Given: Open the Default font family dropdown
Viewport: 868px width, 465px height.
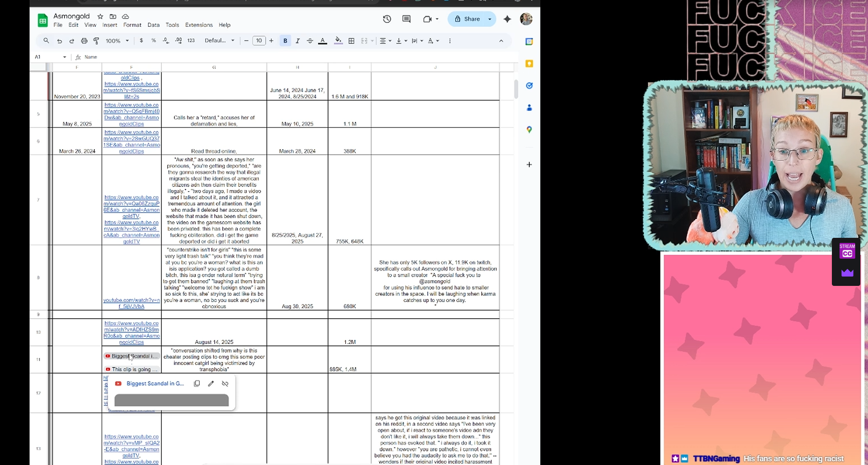Looking at the screenshot, I should click(219, 41).
